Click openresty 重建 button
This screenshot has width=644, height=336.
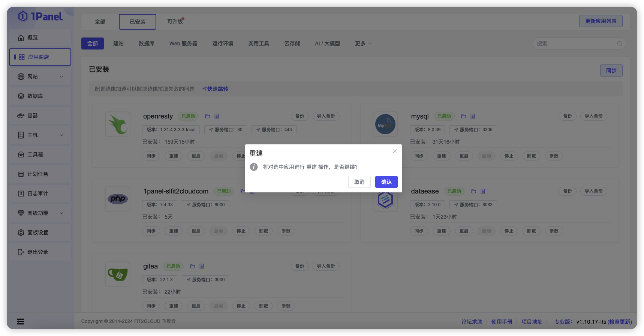point(174,156)
